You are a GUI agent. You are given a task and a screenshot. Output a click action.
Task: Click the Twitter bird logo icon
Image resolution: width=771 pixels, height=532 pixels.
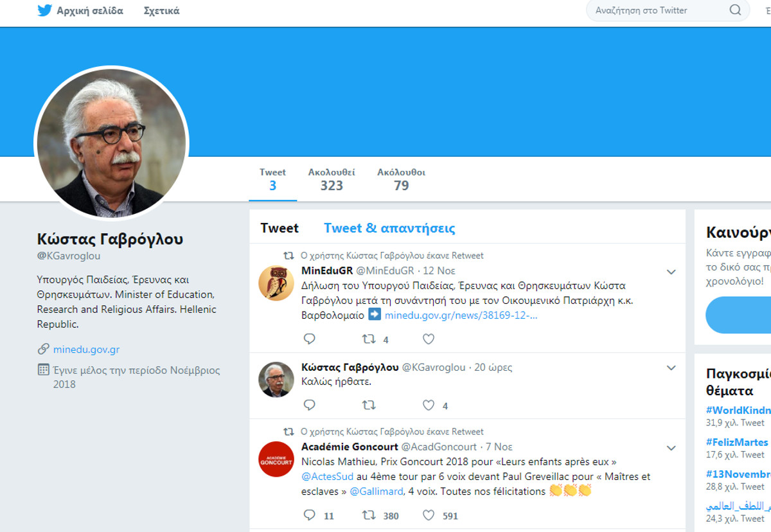44,10
